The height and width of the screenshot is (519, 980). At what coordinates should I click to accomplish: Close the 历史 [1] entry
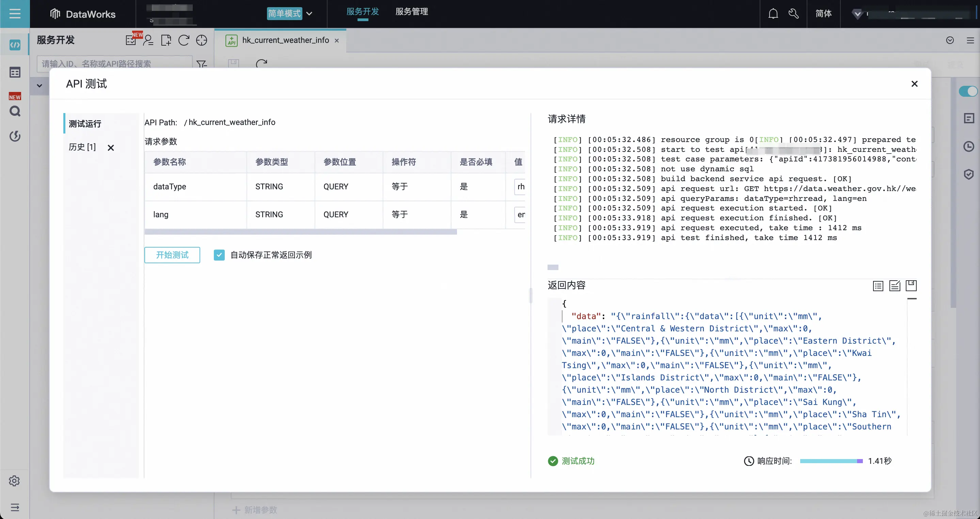[111, 148]
